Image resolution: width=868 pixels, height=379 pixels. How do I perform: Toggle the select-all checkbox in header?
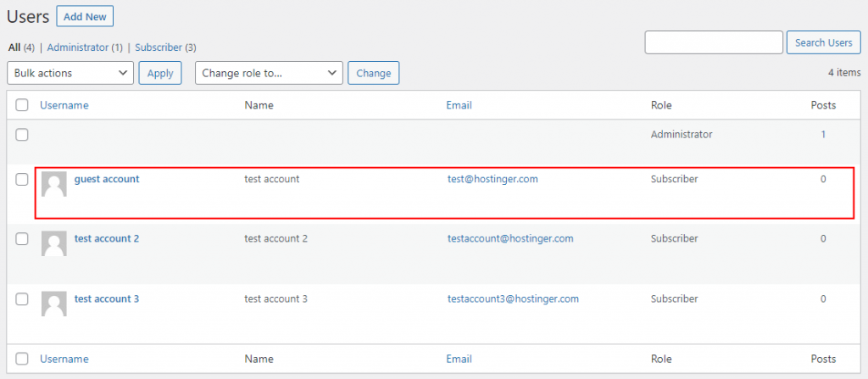[22, 106]
